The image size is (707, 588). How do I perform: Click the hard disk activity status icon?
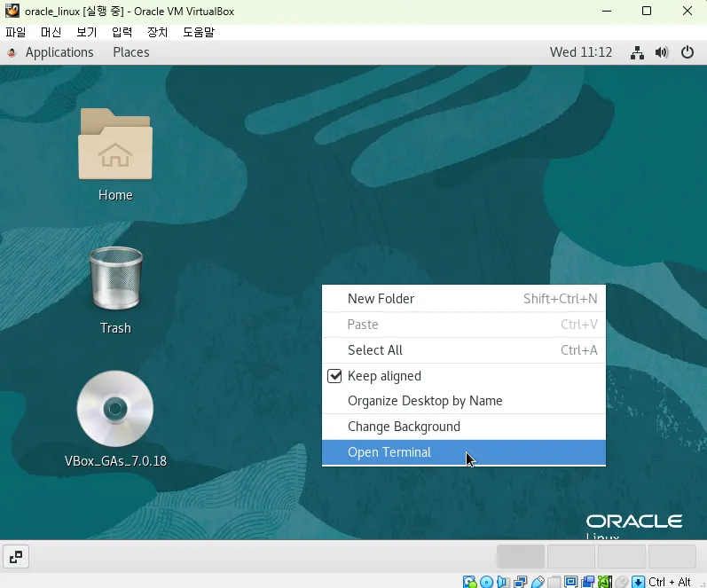[x=469, y=582]
